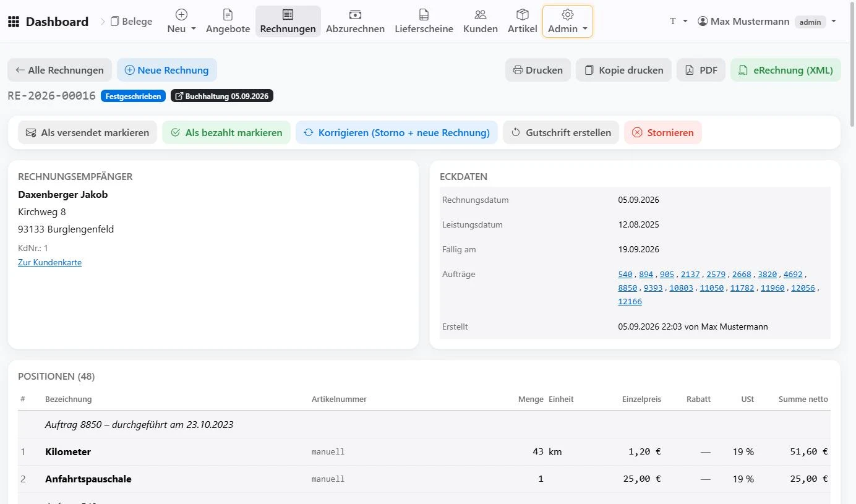856x504 pixels.
Task: Open order link 12056
Action: 803,288
